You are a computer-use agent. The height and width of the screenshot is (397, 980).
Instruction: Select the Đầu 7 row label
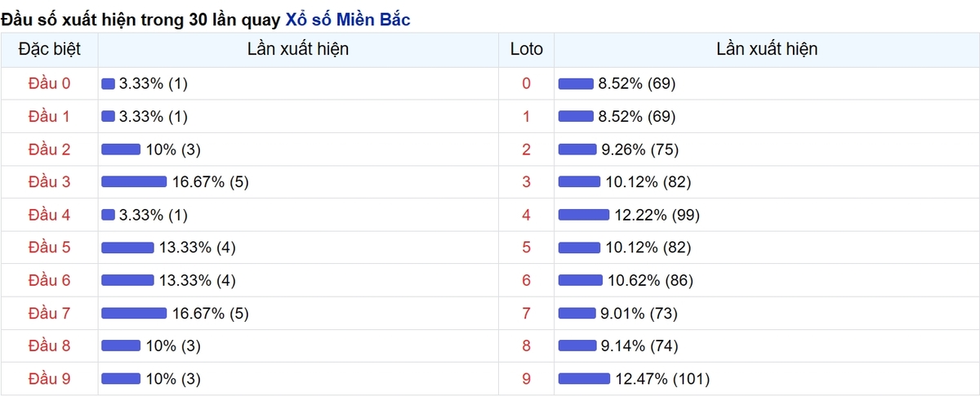[49, 313]
